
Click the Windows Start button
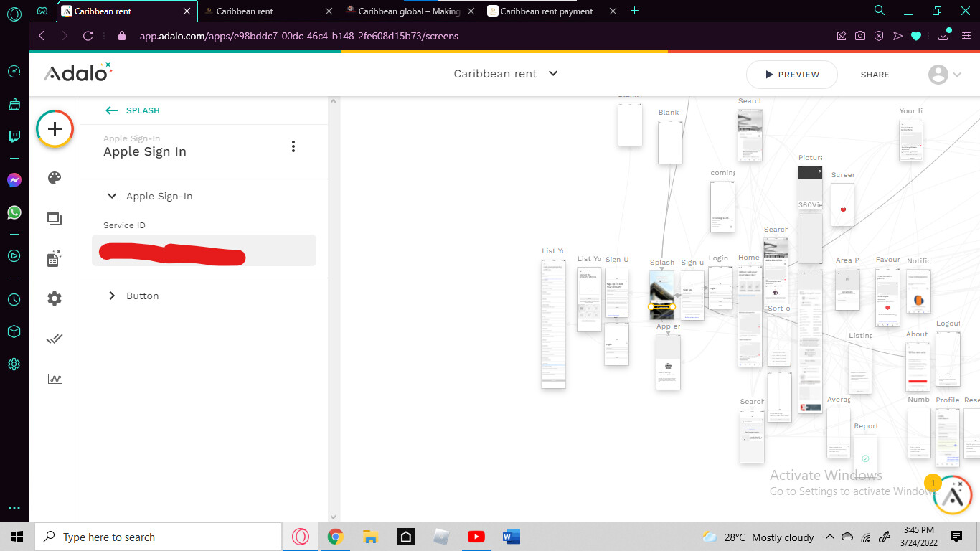click(17, 537)
